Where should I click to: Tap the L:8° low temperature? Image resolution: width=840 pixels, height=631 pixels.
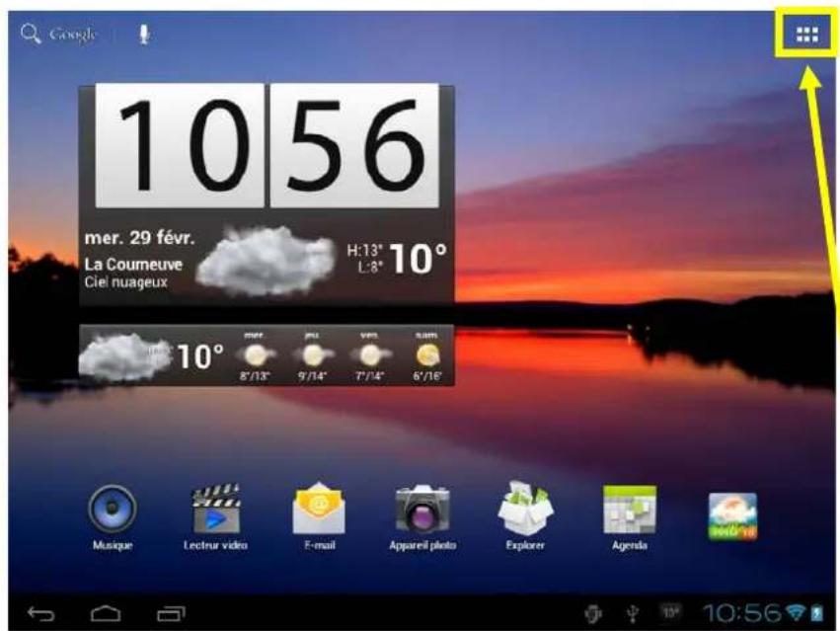pos(369,267)
